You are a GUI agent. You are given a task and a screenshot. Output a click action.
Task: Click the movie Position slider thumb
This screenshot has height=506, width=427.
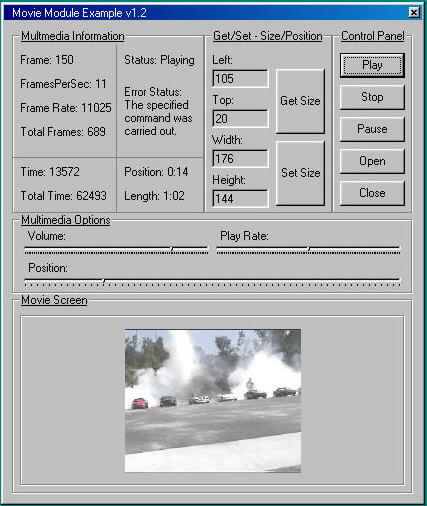click(x=104, y=281)
